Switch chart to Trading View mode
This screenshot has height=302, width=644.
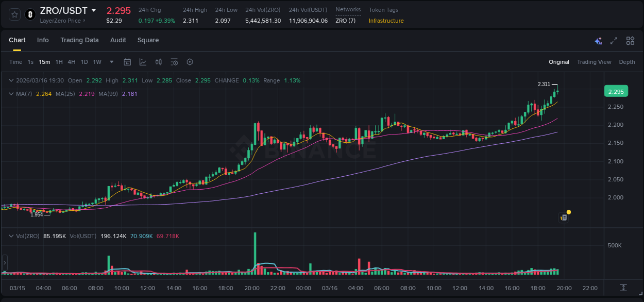click(594, 62)
